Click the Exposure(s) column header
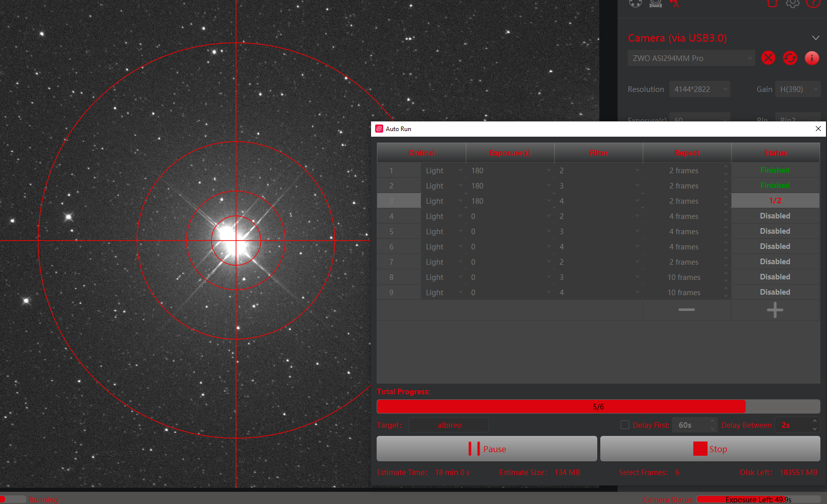Image resolution: width=827 pixels, height=504 pixels. pyautogui.click(x=510, y=153)
